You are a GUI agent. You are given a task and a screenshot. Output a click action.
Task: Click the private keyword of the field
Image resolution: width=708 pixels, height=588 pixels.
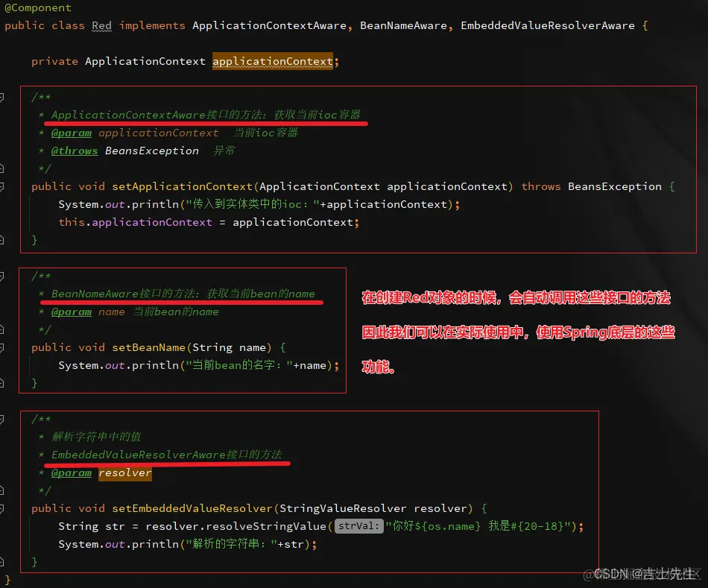pos(54,61)
